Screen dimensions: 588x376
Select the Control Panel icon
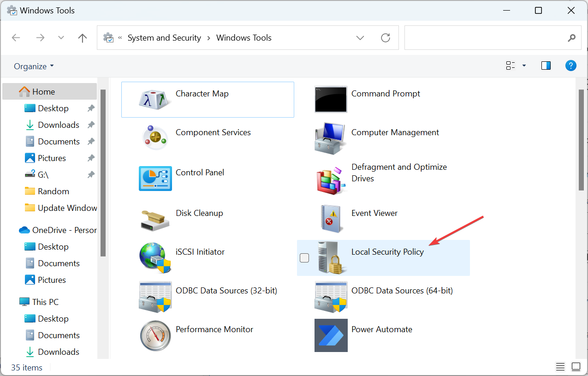point(155,179)
